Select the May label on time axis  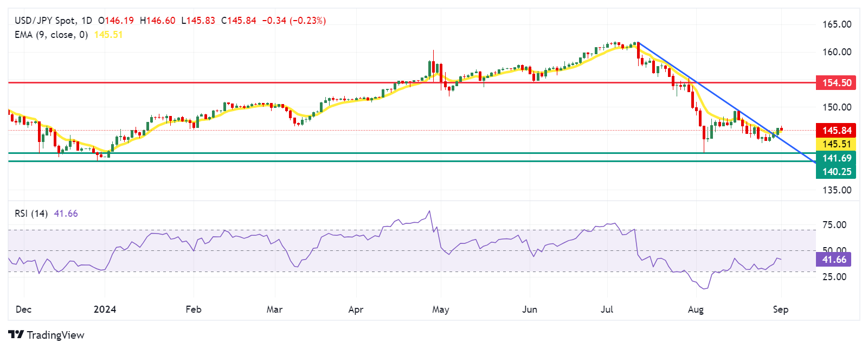(x=440, y=309)
